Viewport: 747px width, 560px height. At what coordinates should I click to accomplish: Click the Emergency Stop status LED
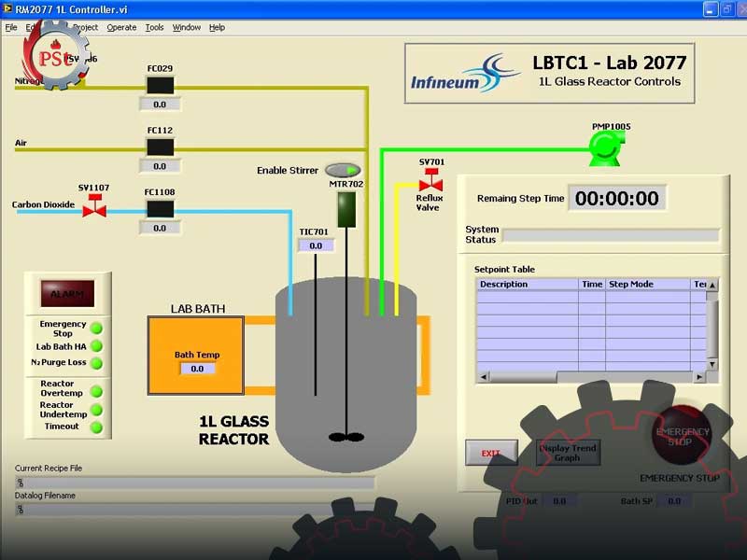96,329
